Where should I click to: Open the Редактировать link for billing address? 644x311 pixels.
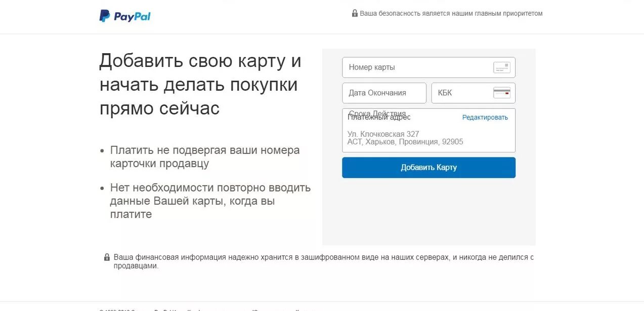point(485,118)
